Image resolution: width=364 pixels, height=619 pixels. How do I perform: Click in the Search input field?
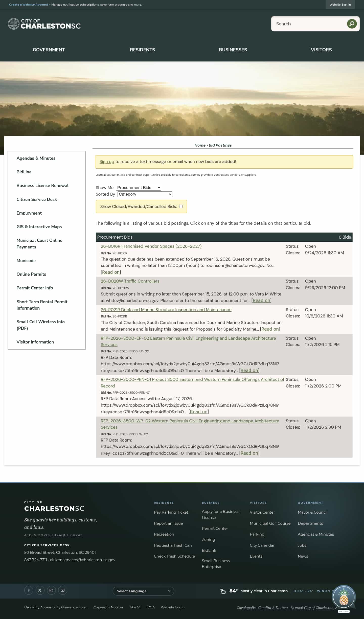click(x=309, y=24)
